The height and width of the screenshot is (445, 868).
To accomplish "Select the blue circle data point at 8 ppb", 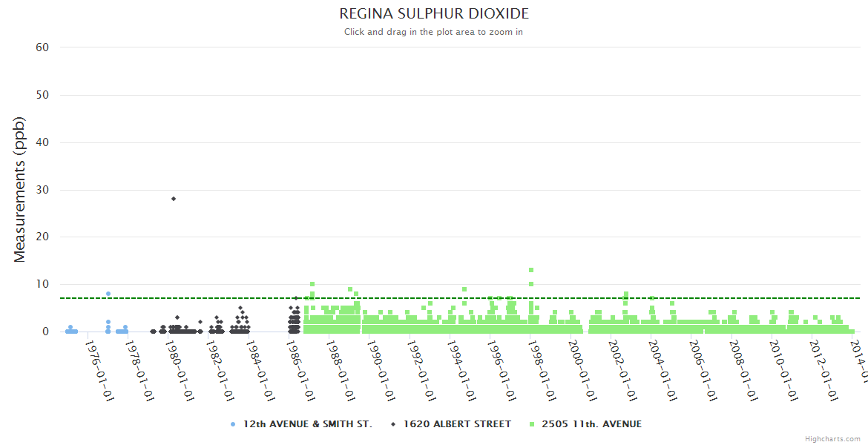I will 108,294.
